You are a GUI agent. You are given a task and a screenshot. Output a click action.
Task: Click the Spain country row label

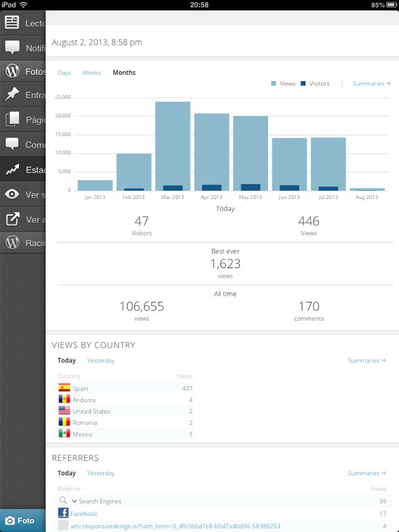pyautogui.click(x=80, y=389)
